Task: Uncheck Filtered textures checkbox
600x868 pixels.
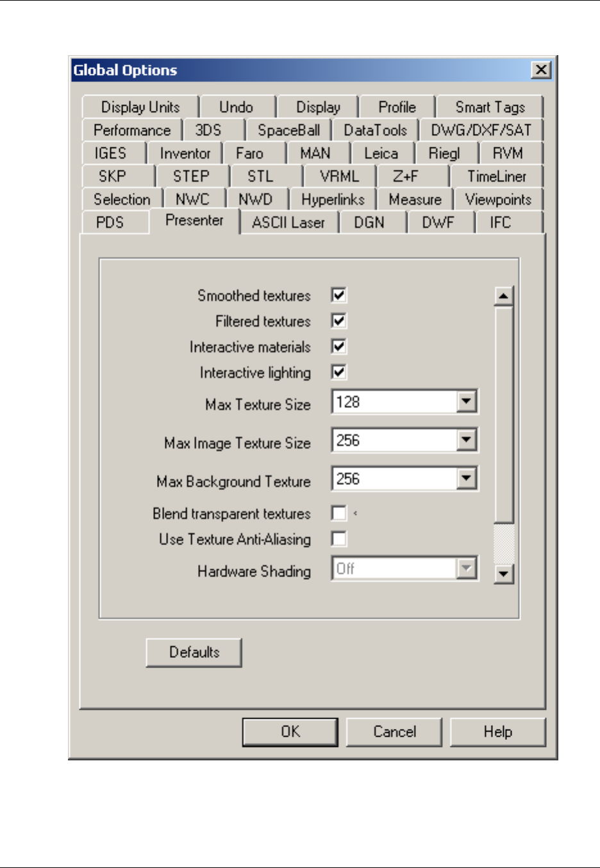Action: pyautogui.click(x=338, y=321)
